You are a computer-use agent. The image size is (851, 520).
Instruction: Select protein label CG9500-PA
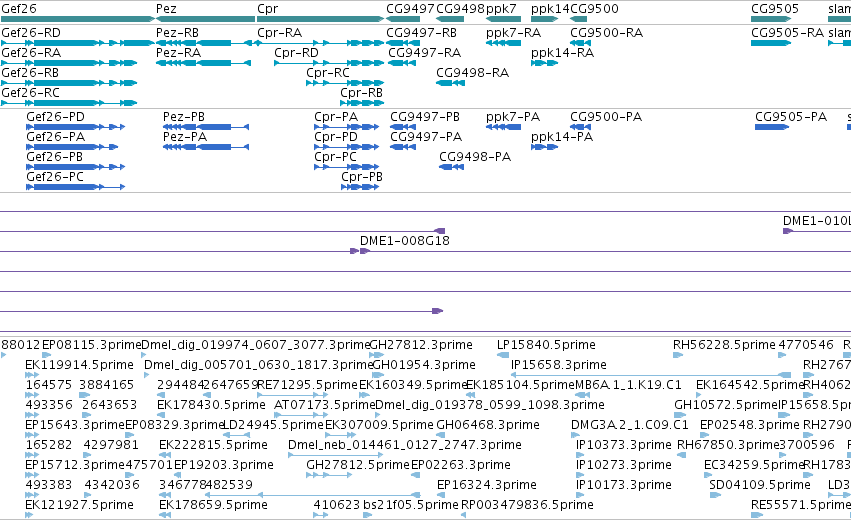[606, 117]
